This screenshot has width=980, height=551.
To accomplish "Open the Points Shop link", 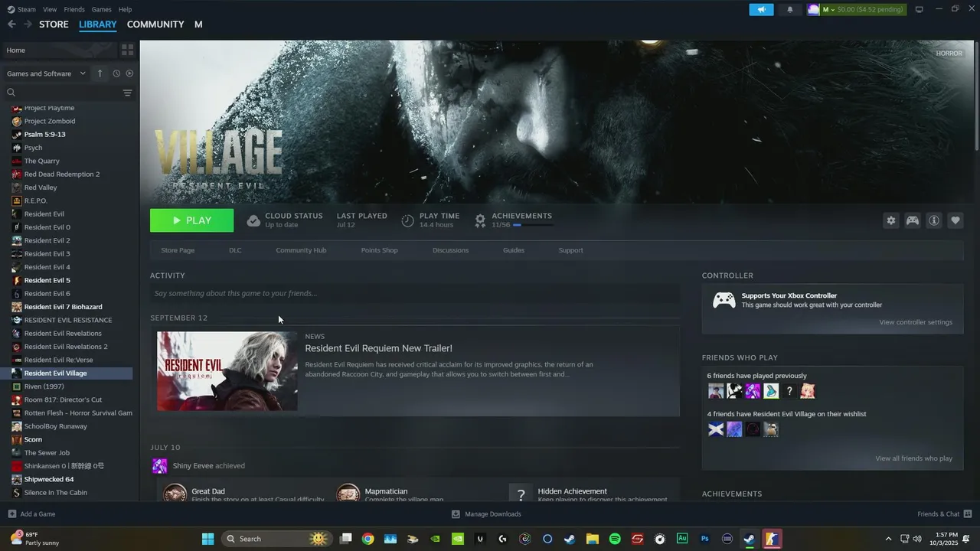I will [379, 250].
